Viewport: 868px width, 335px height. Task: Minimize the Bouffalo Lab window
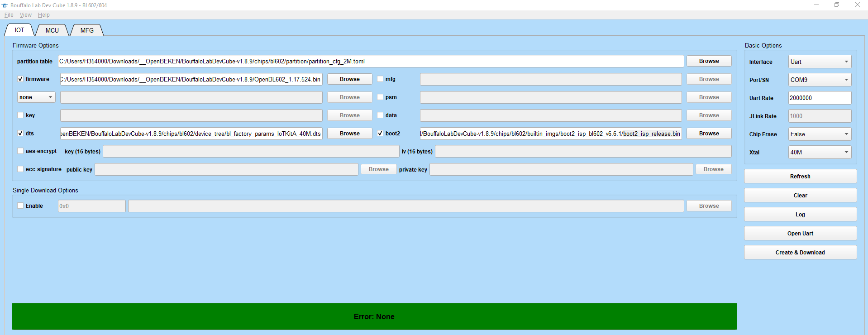coord(816,5)
